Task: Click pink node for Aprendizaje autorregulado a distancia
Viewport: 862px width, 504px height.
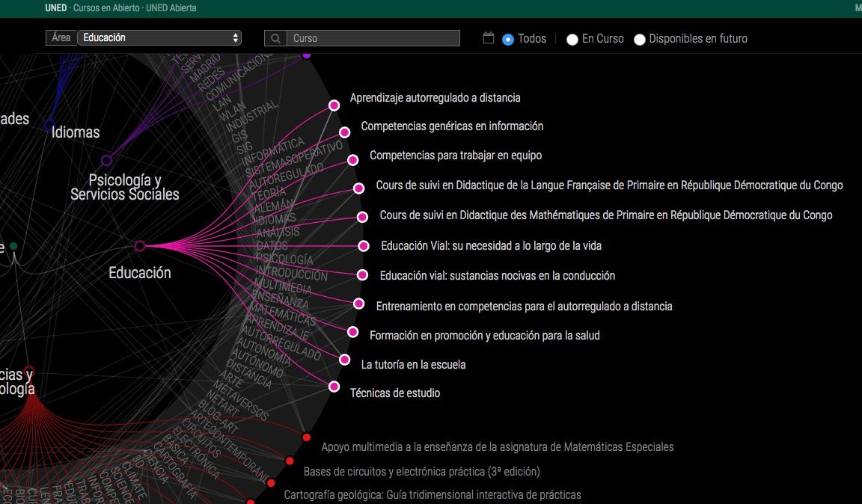Action: [334, 105]
